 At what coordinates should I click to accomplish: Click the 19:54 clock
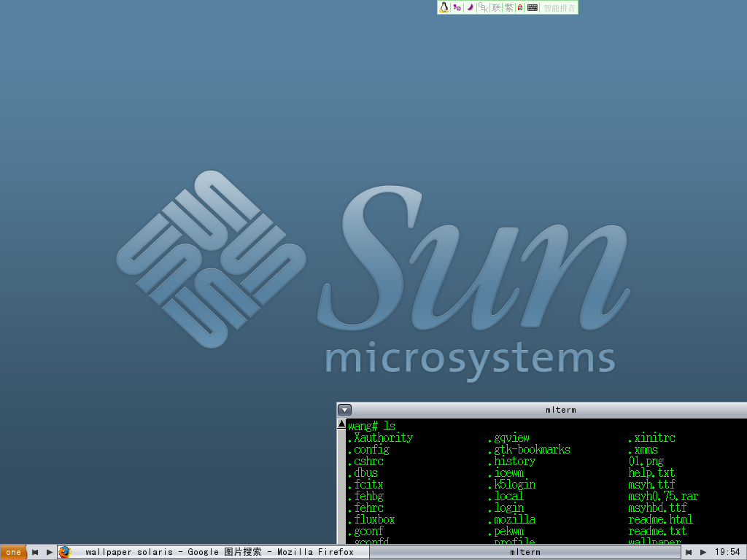pyautogui.click(x=727, y=553)
